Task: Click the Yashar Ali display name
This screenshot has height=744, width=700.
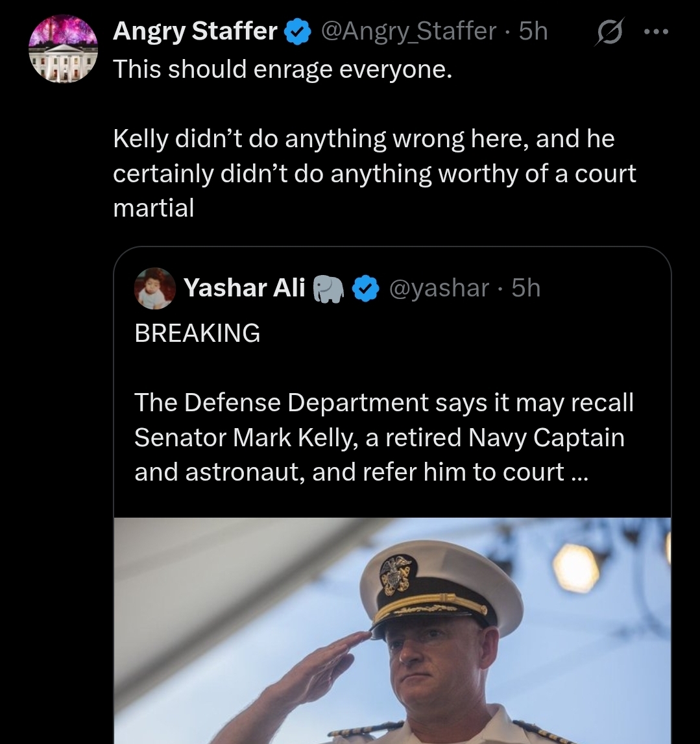Action: point(244,288)
